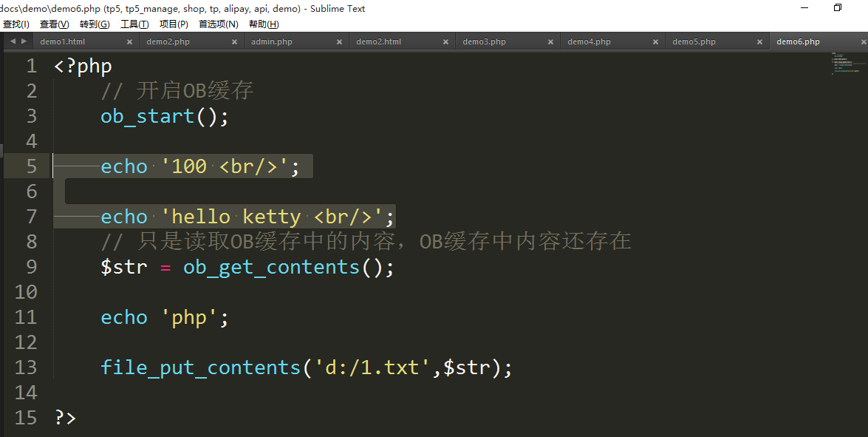The height and width of the screenshot is (437, 868).
Task: Close the demo2.php tab
Action: pos(234,42)
